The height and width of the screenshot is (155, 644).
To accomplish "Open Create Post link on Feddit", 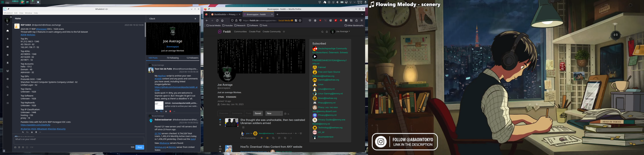I will tap(254, 32).
